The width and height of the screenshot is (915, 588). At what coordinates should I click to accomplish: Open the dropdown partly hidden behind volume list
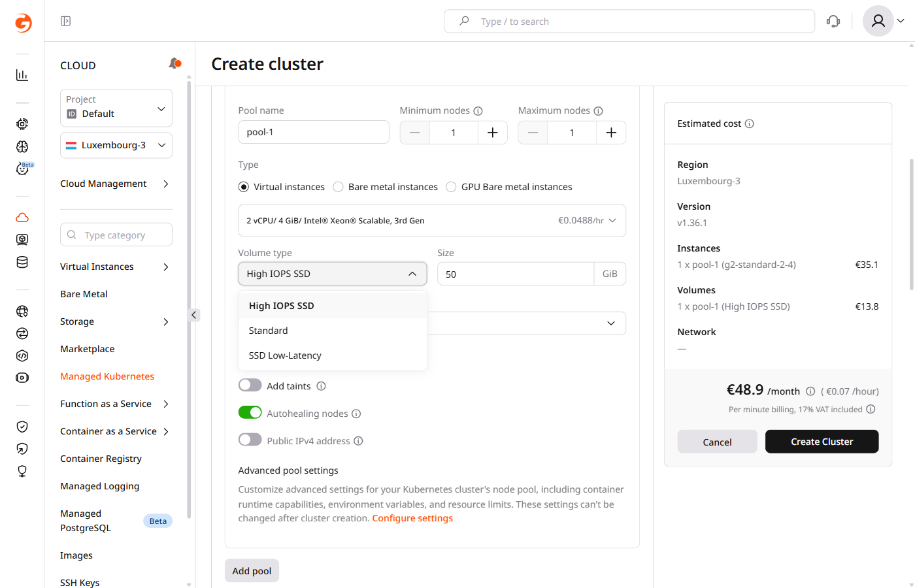527,323
